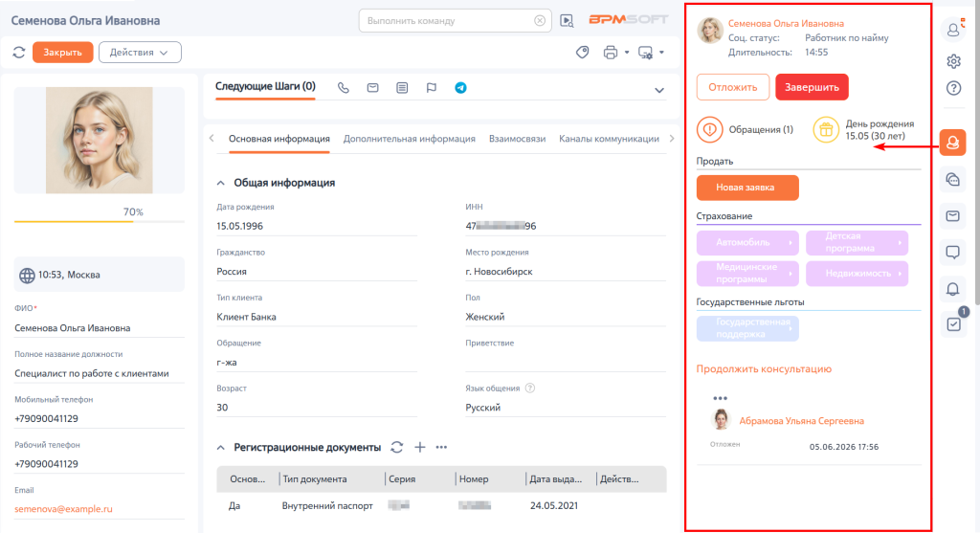Open the tag icon in toolbar
Screen dimensions: 980x533
click(583, 53)
